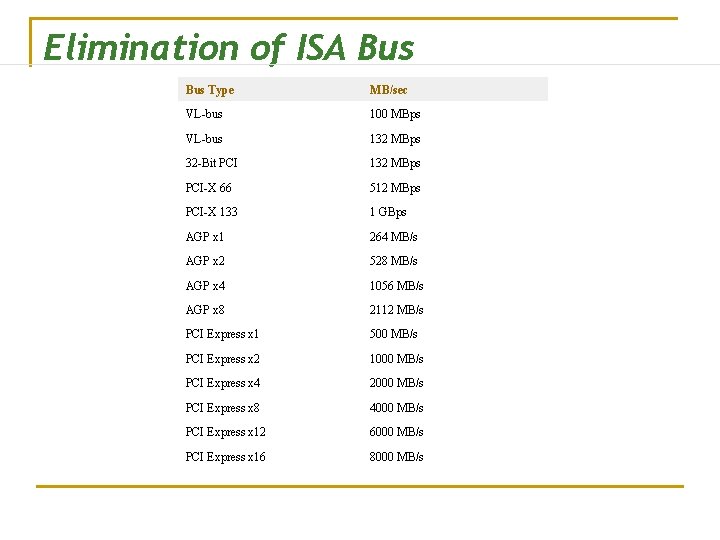Select the '8000 MB/s' value
The image size is (720, 540).
(396, 457)
